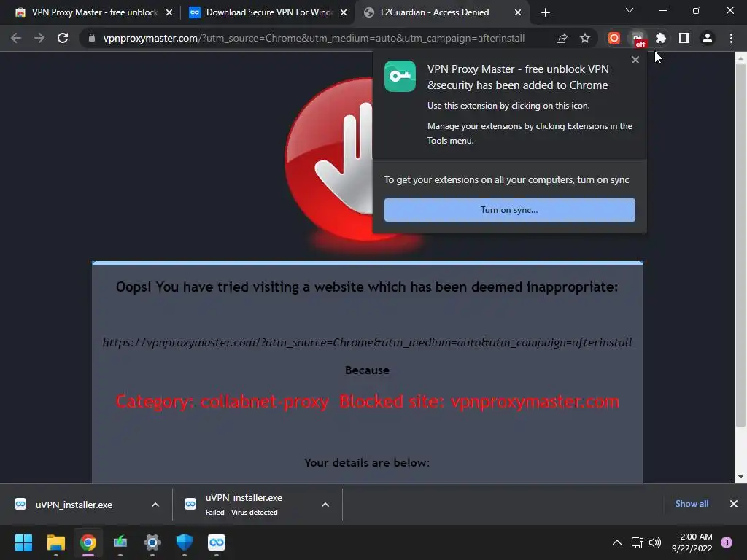Close the VPN Proxy Master tab
747x560 pixels.
pos(169,12)
